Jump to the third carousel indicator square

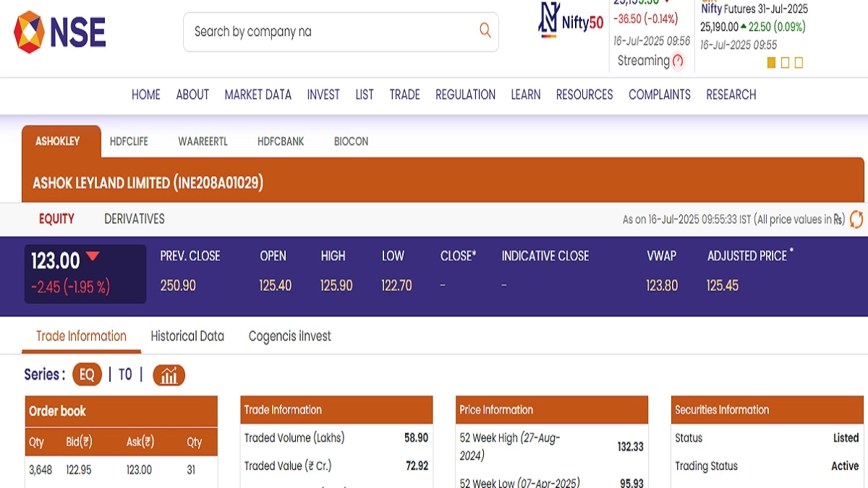(799, 63)
